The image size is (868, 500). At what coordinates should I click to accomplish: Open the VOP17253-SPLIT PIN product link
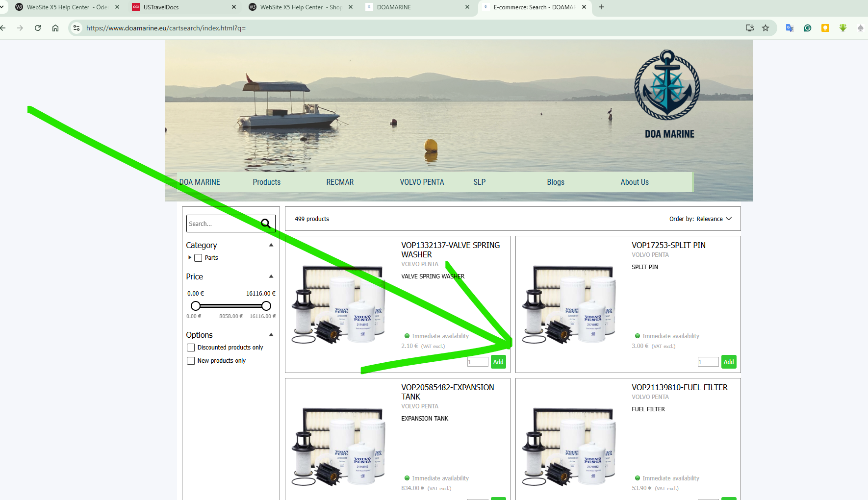click(x=668, y=245)
